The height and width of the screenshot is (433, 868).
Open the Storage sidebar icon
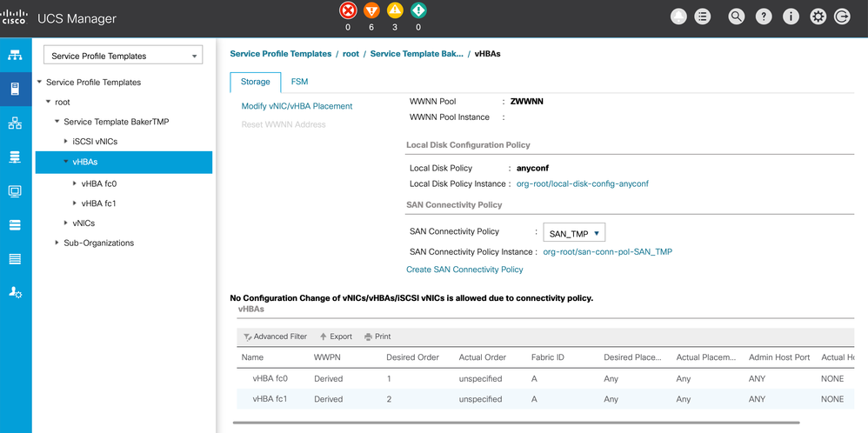[16, 225]
